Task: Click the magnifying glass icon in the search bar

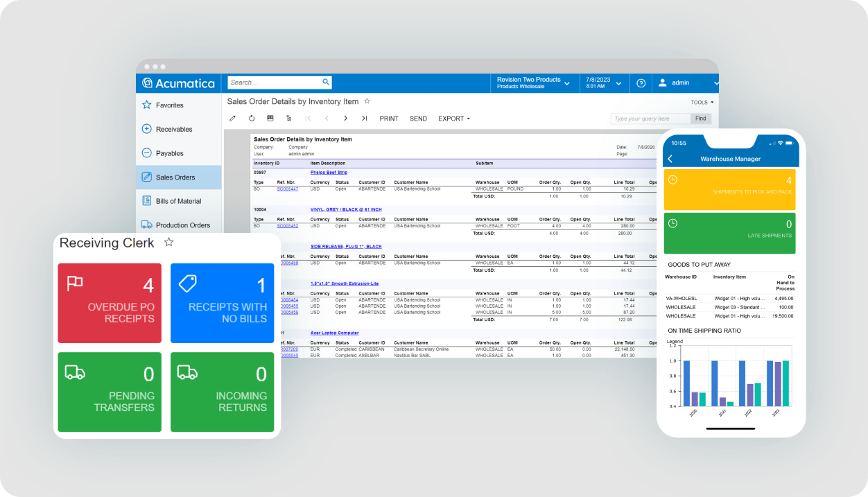Action: [326, 82]
